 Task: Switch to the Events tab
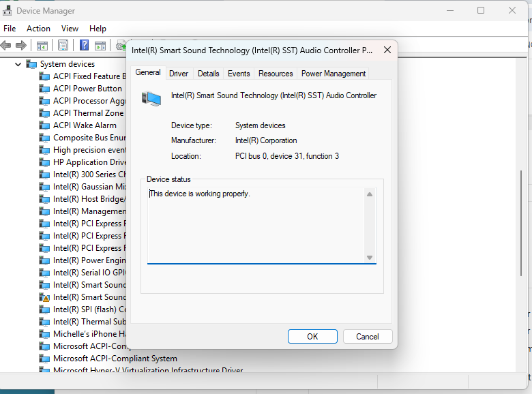coord(239,74)
